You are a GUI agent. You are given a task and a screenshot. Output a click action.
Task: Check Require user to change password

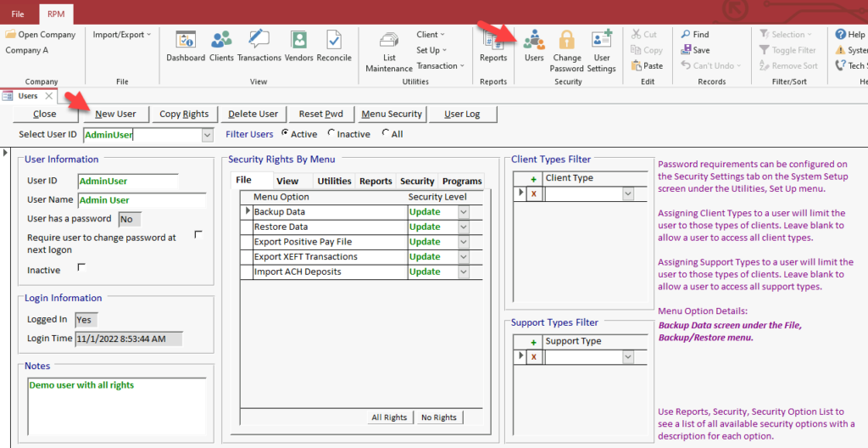pyautogui.click(x=198, y=234)
